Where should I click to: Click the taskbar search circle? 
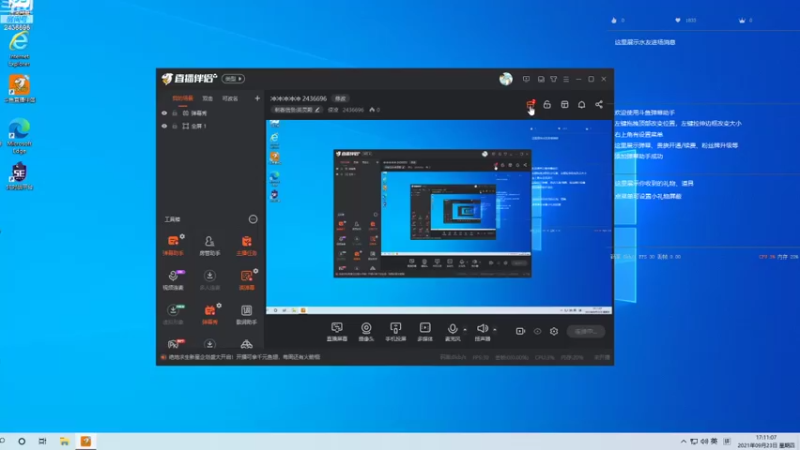(x=21, y=441)
